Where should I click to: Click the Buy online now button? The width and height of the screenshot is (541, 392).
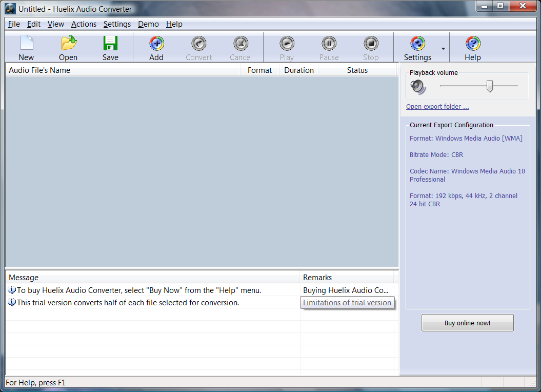(x=467, y=323)
